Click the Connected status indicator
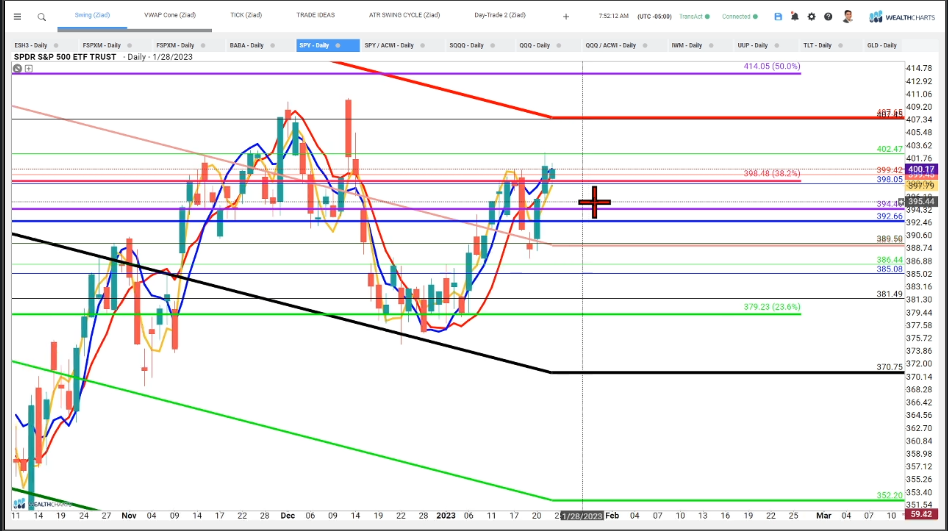This screenshot has height=531, width=948. (x=739, y=17)
